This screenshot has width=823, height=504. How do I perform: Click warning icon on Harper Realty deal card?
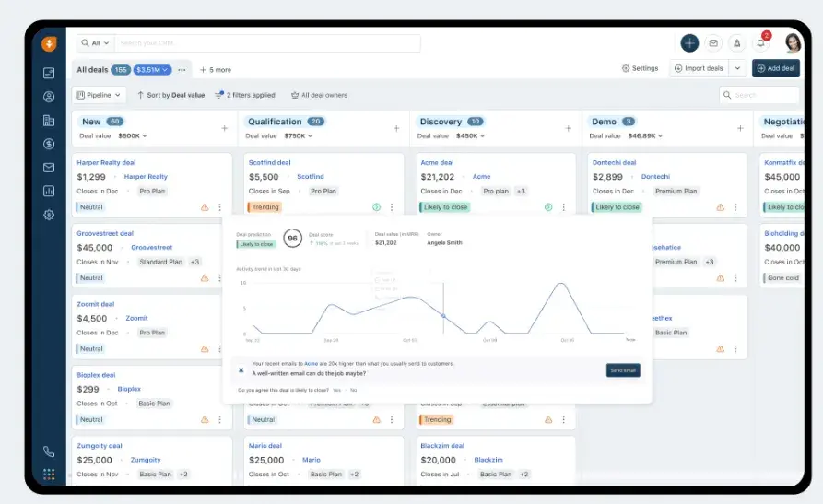[205, 207]
